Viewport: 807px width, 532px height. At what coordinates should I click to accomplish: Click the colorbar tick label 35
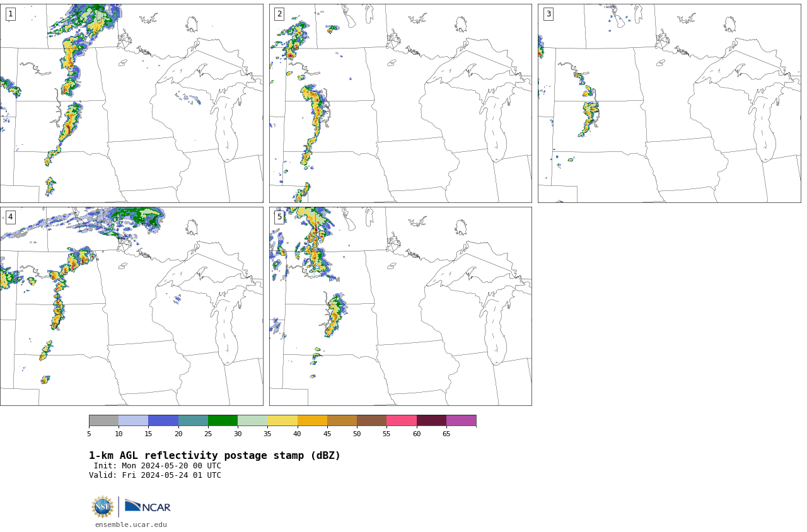(x=267, y=434)
